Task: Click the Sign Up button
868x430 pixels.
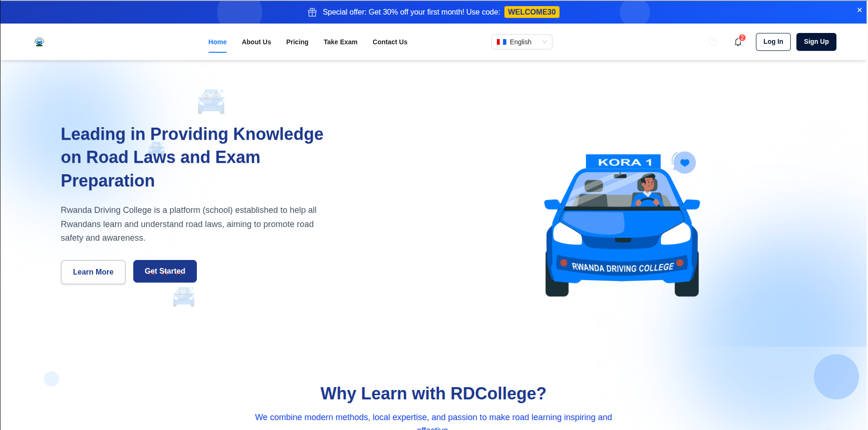Action: (816, 42)
